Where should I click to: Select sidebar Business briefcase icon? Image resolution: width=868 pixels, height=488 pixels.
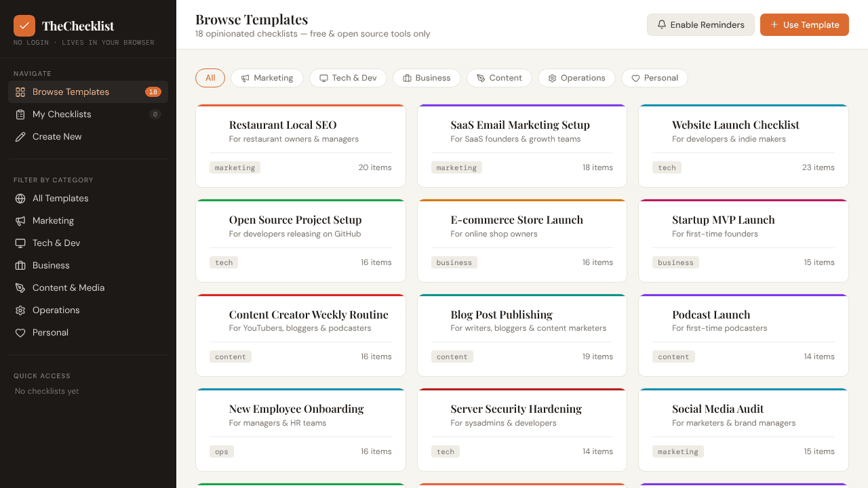coord(20,266)
